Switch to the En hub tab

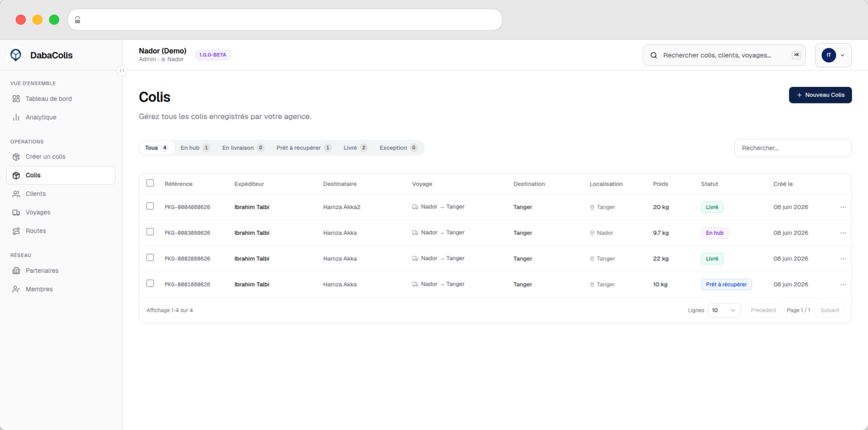(195, 148)
